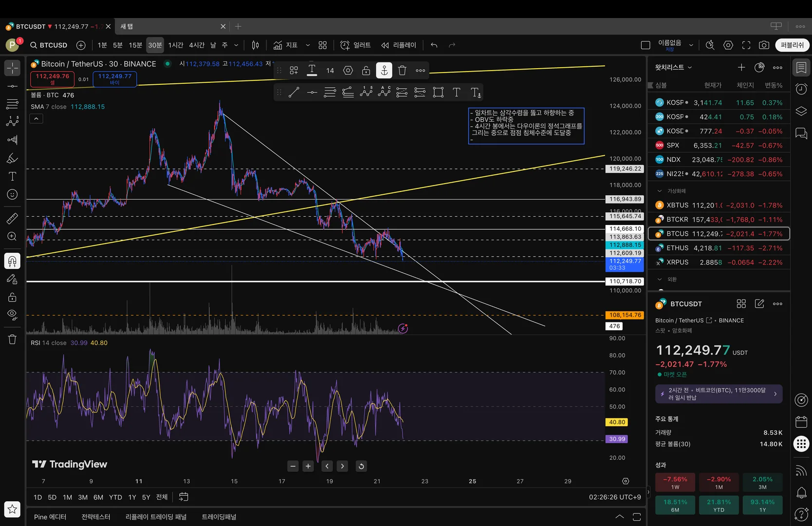
Task: Click the 110,718.70 price label
Action: 625,282
